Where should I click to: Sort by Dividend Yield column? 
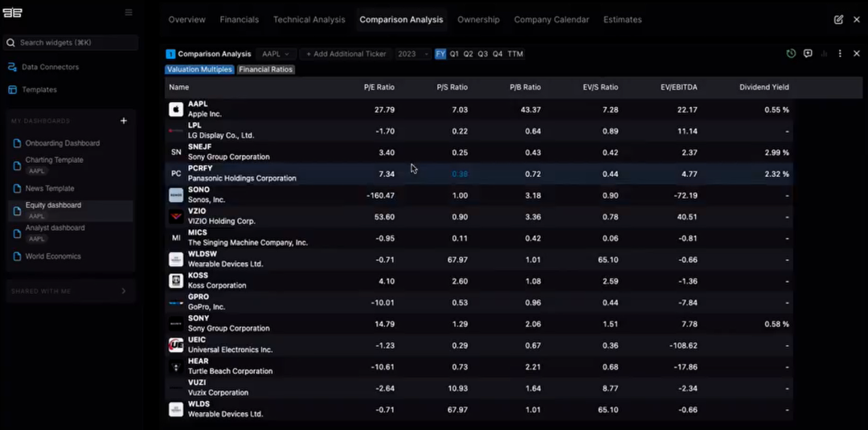click(764, 87)
